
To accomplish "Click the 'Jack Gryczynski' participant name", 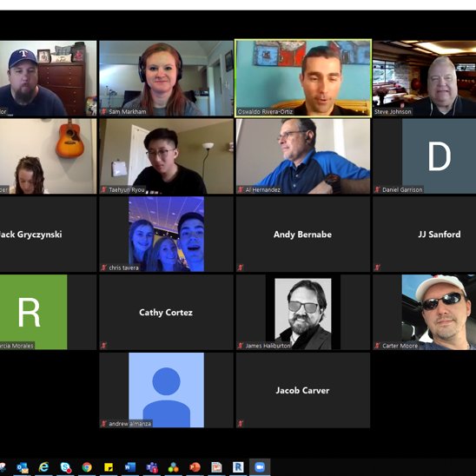I will [30, 235].
